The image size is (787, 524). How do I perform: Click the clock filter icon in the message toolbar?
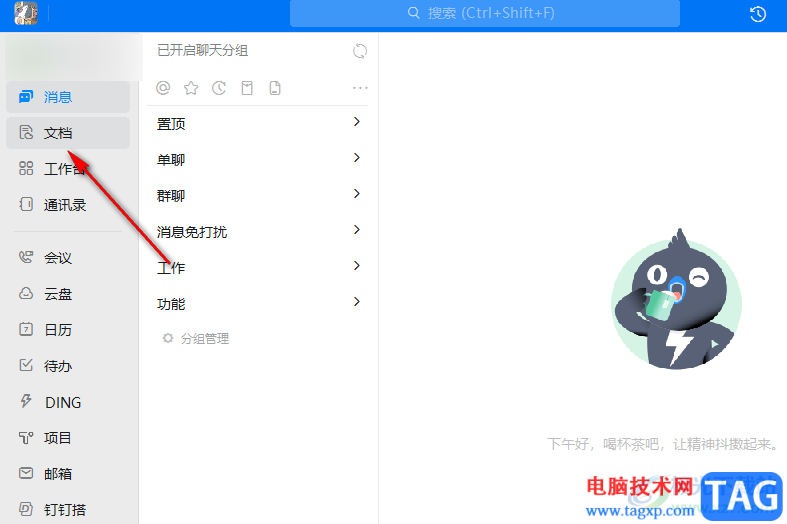219,88
